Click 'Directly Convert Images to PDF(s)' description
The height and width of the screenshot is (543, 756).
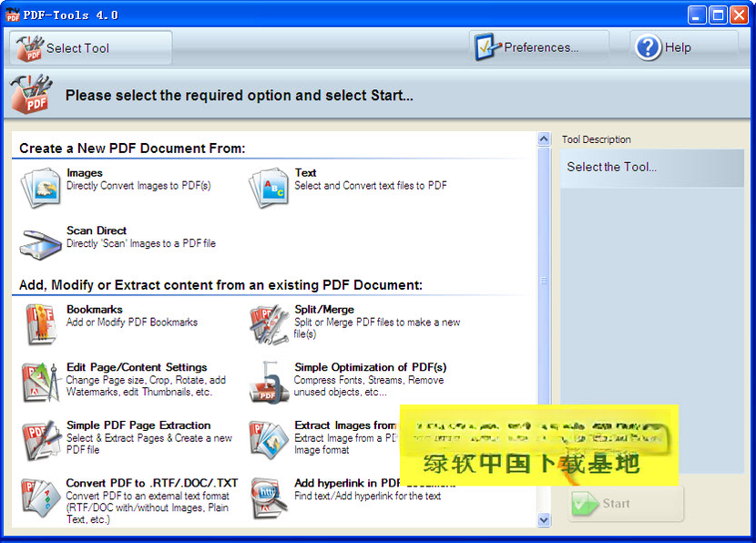138,186
